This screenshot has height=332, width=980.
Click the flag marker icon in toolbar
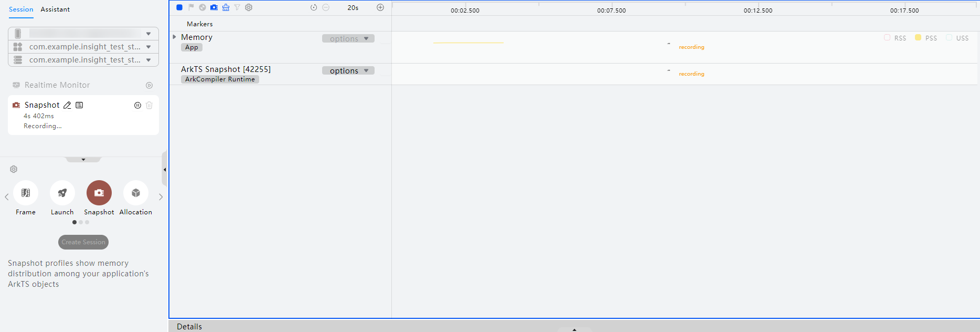pyautogui.click(x=191, y=7)
